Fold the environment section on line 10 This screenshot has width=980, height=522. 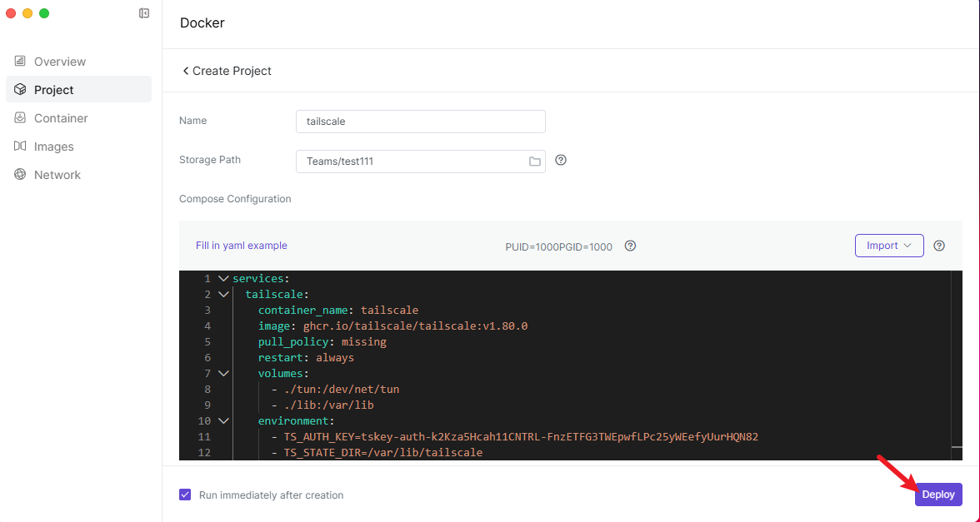(222, 421)
